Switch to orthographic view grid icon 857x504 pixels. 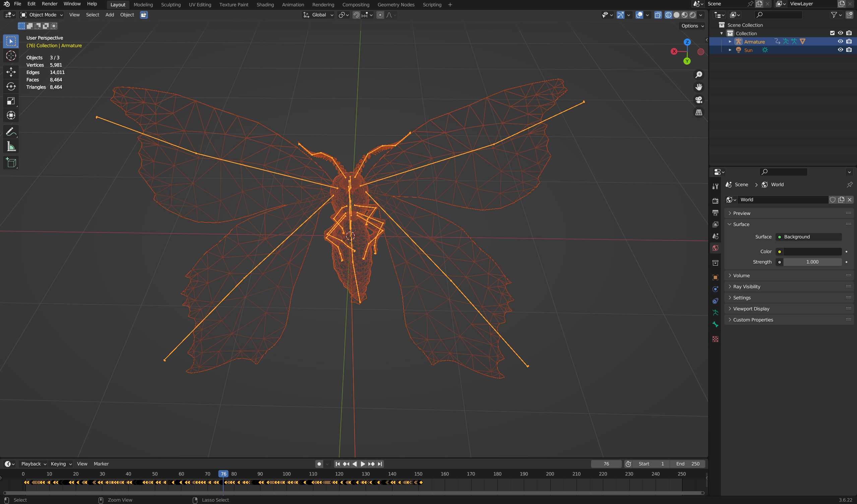[x=699, y=113]
